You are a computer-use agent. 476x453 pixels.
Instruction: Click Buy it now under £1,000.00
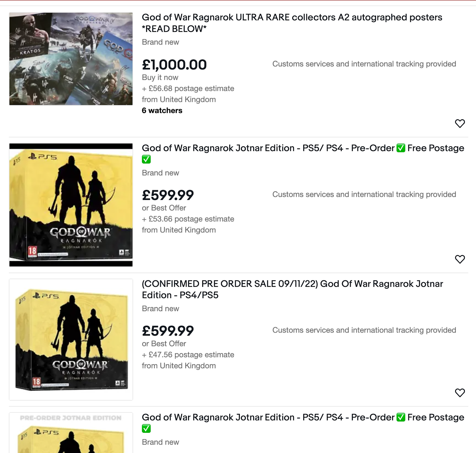coord(160,78)
